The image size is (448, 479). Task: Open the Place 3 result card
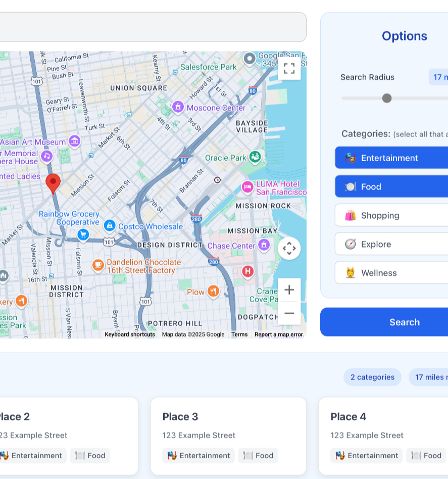[228, 436]
